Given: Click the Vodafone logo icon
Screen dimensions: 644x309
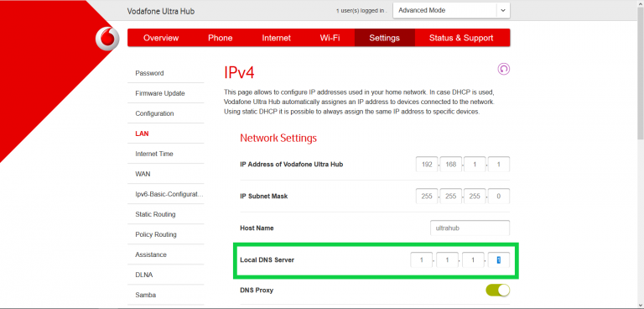Looking at the screenshot, I should (x=107, y=39).
